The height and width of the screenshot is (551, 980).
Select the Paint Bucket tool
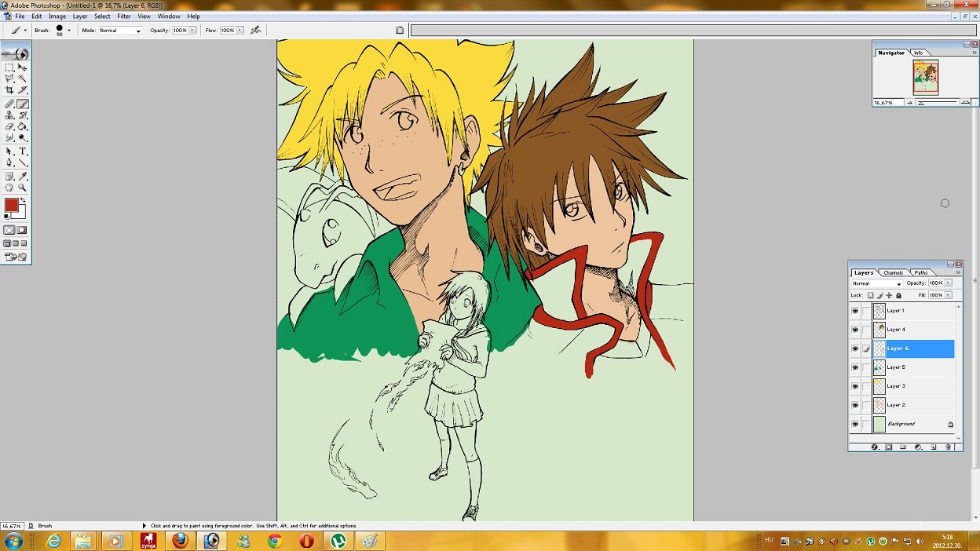tap(23, 126)
